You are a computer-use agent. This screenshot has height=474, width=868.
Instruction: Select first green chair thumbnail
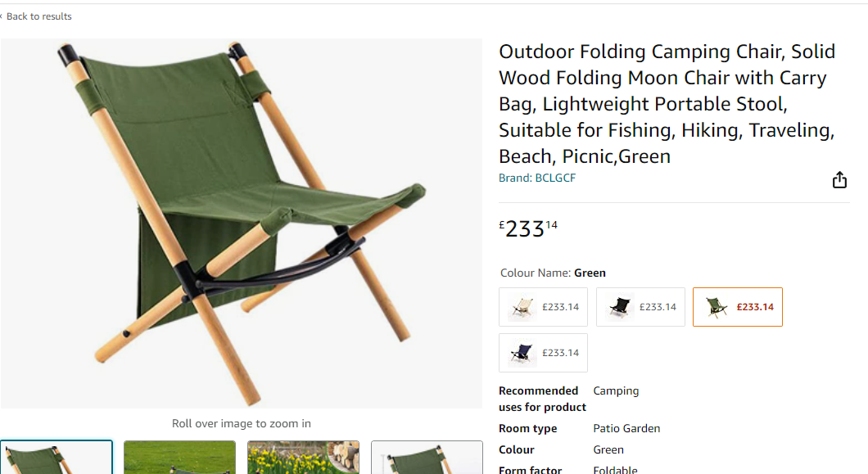56,458
